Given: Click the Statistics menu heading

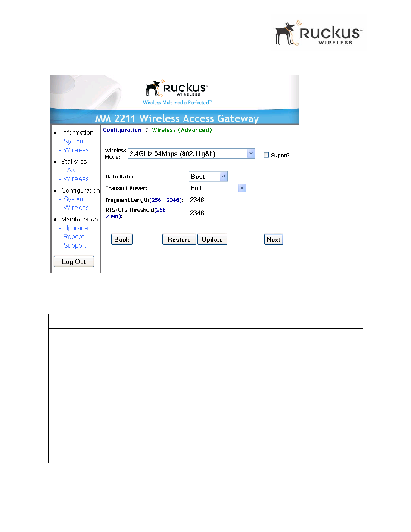Looking at the screenshot, I should 74,162.
